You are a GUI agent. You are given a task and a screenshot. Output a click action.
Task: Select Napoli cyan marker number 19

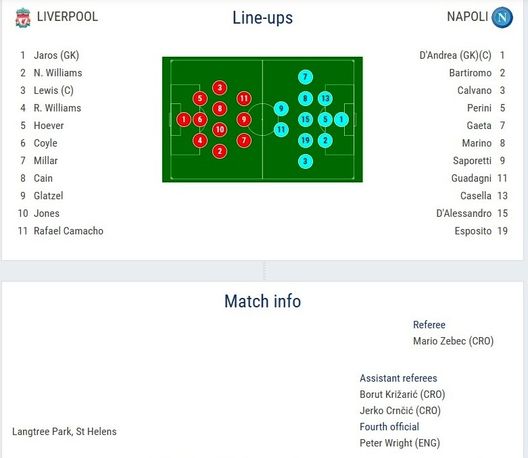click(305, 140)
